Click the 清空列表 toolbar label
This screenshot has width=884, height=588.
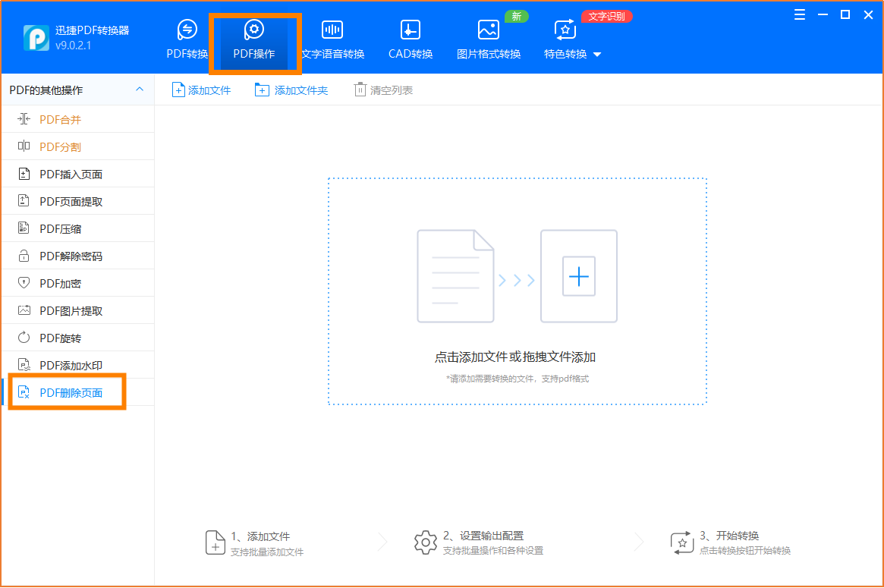(x=392, y=90)
